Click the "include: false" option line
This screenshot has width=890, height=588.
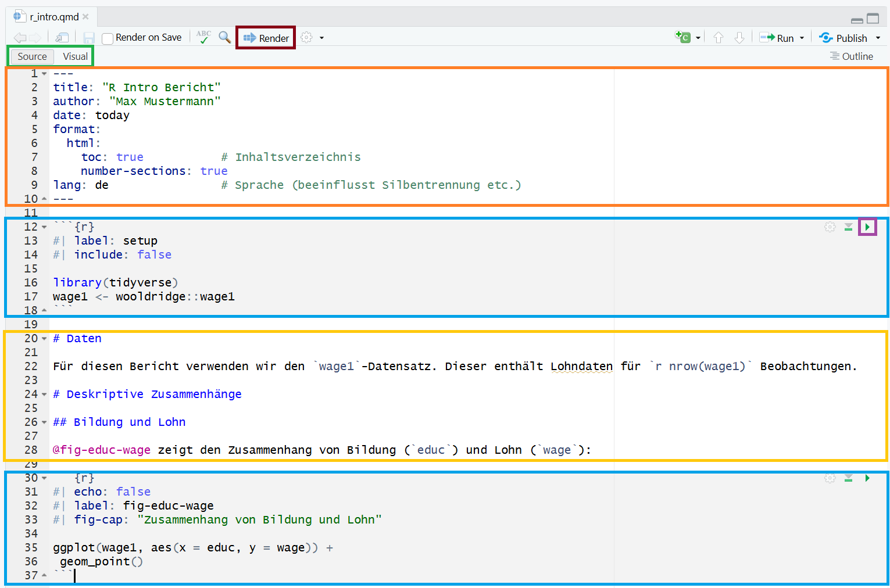click(x=112, y=254)
